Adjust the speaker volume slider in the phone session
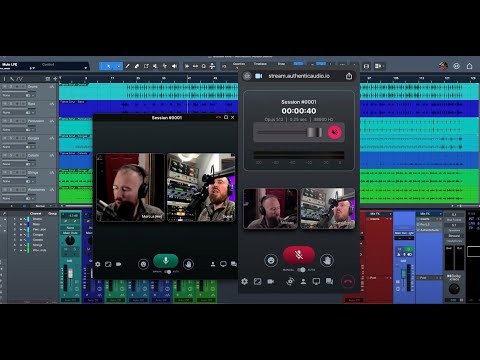Viewport: 480px width, 360px height. pos(314,132)
